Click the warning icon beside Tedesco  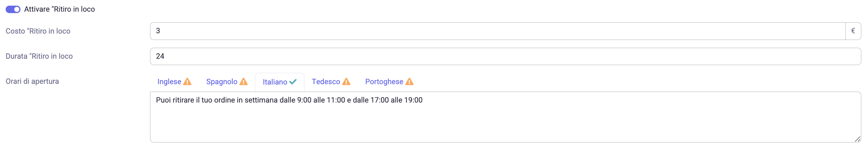click(x=346, y=82)
